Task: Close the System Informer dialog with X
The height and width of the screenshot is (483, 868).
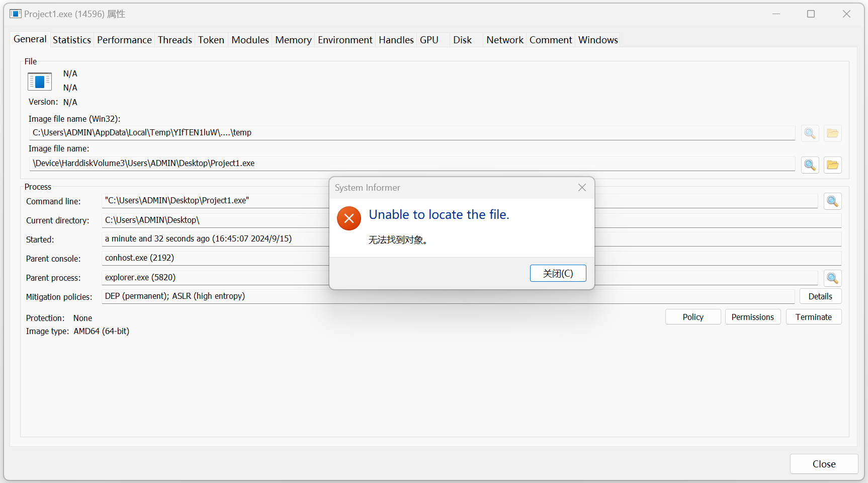Action: 582,188
